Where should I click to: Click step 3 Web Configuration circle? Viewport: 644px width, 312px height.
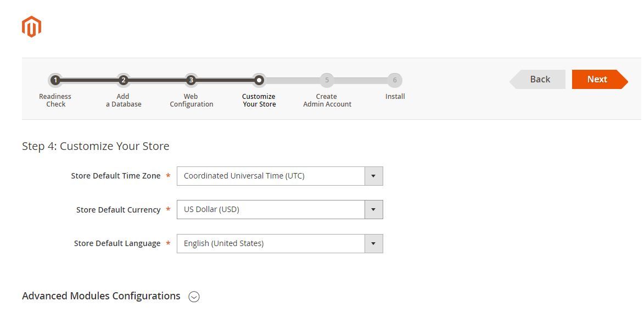[191, 80]
